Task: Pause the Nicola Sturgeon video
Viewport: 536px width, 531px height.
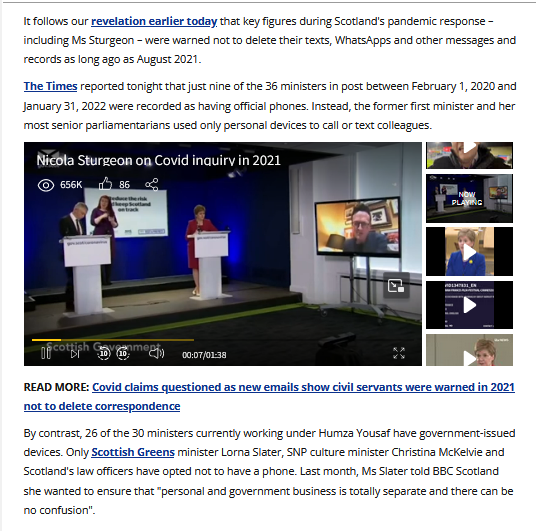Action: pos(46,353)
